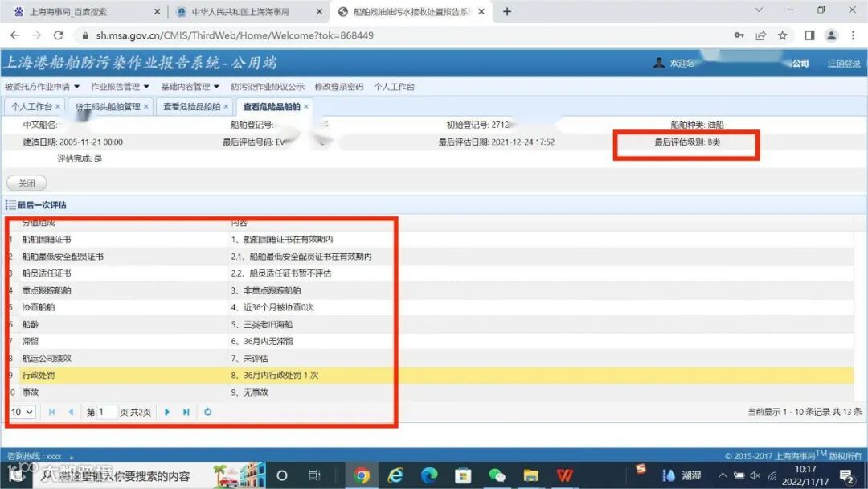Open the browser side panel
The width and height of the screenshot is (868, 489).
809,35
